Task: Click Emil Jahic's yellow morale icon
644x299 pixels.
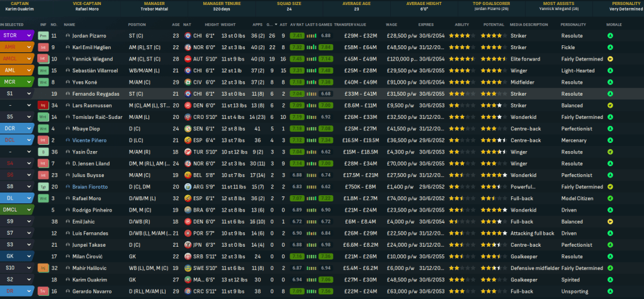Action: (x=610, y=221)
